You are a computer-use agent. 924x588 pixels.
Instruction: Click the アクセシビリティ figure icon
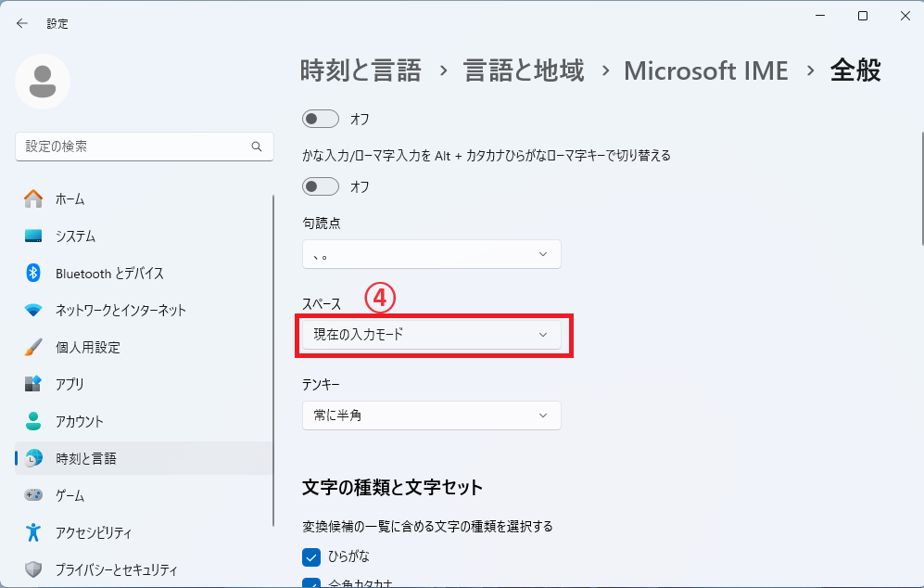[33, 532]
